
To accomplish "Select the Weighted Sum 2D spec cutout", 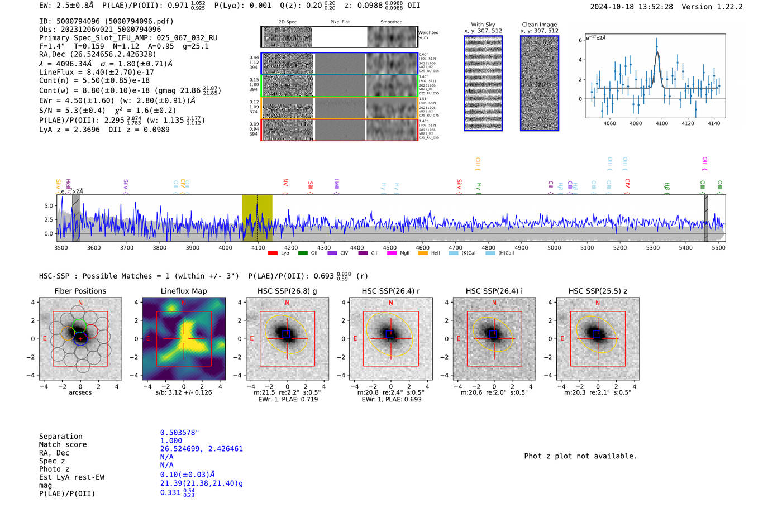I will pyautogui.click(x=288, y=37).
